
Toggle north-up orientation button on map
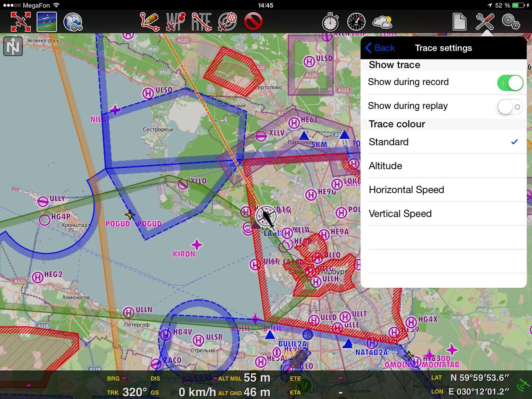pyautogui.click(x=13, y=46)
